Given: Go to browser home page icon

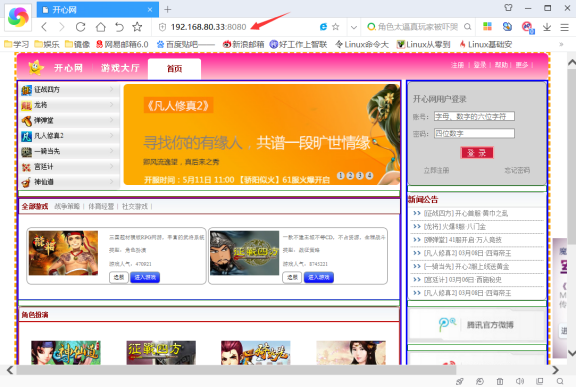Looking at the screenshot, I should click(x=100, y=27).
